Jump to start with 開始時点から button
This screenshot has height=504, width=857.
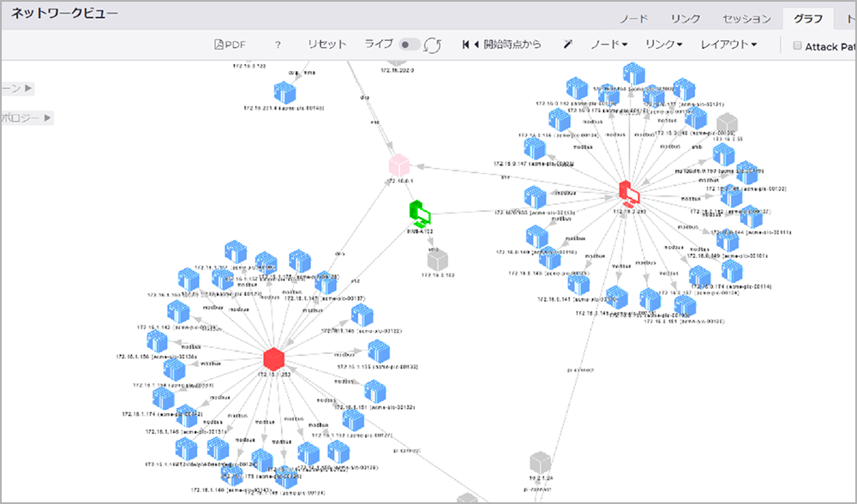click(x=502, y=45)
